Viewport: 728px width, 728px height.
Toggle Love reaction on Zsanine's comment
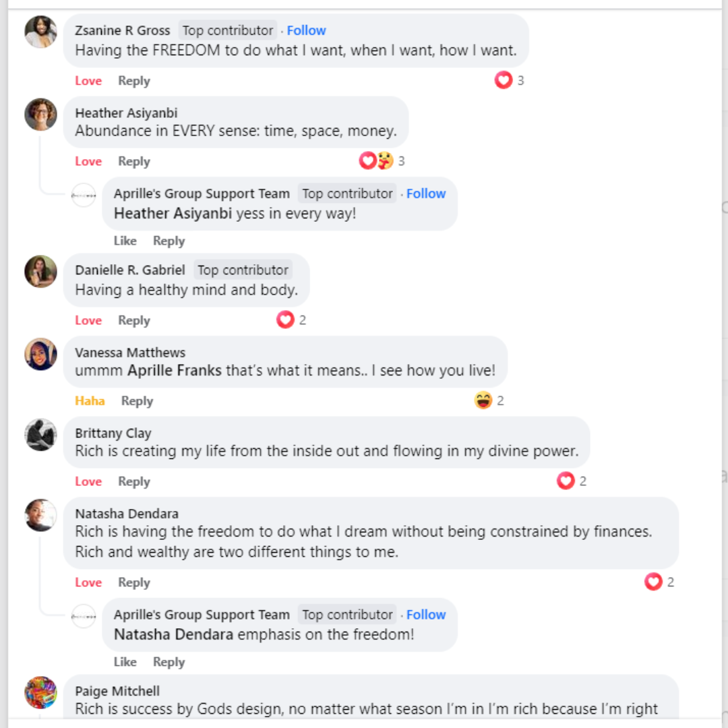pyautogui.click(x=88, y=81)
